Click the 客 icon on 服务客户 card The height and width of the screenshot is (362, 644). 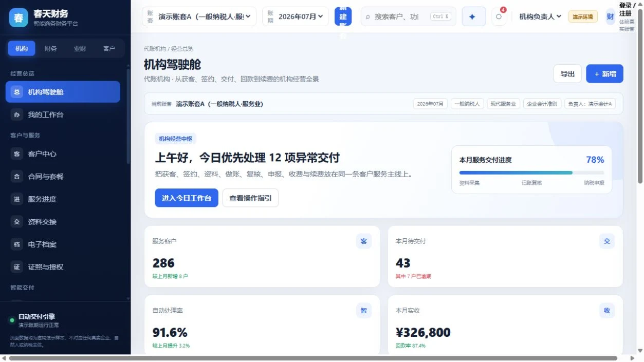tap(364, 241)
